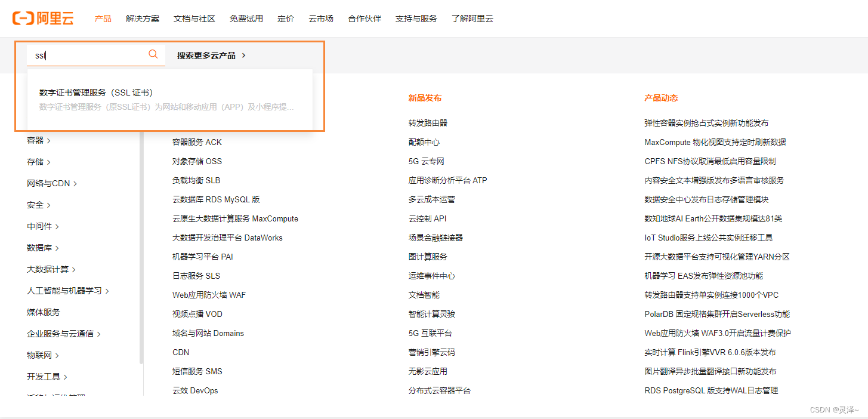Screen dimensions: 868x419
Task: Open the 免费试用 menu item
Action: tap(246, 19)
